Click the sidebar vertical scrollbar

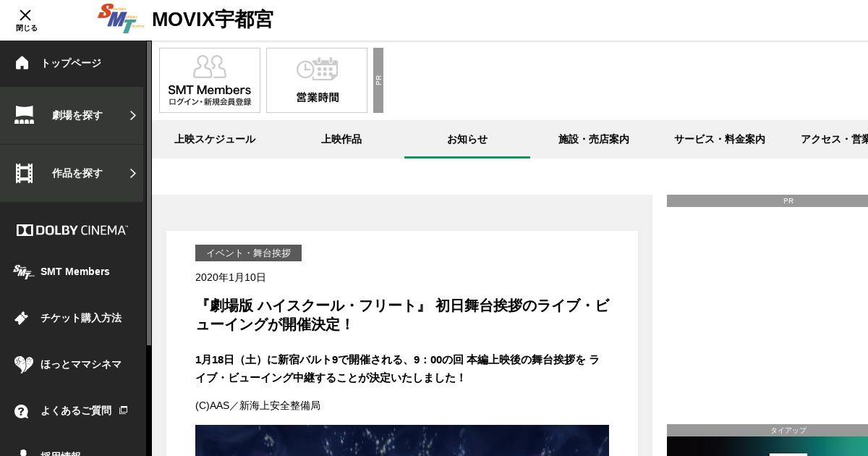tap(149, 193)
